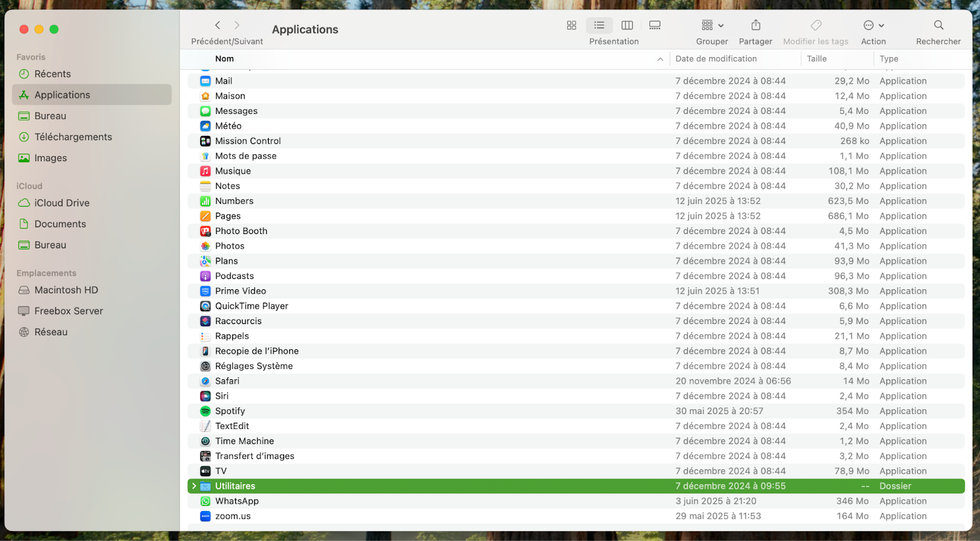This screenshot has height=541, width=980.
Task: Switch to column view
Action: [x=627, y=25]
